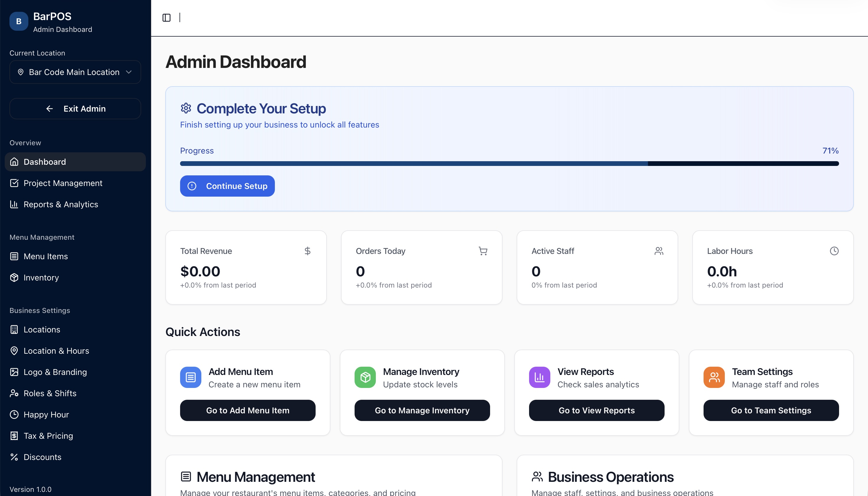Toggle the sidebar panel icon
Screen dimensions: 868x496
click(166, 18)
